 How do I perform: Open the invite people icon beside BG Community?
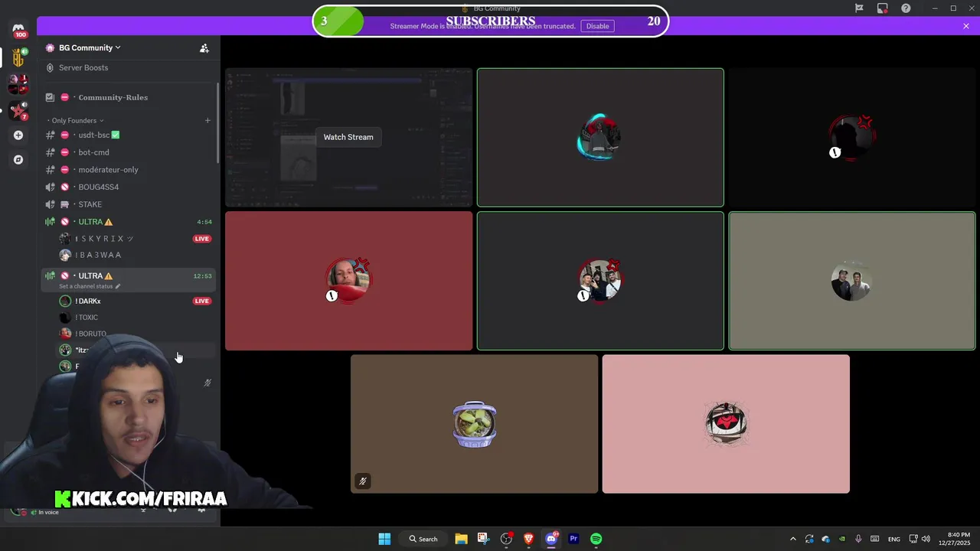[x=204, y=48]
